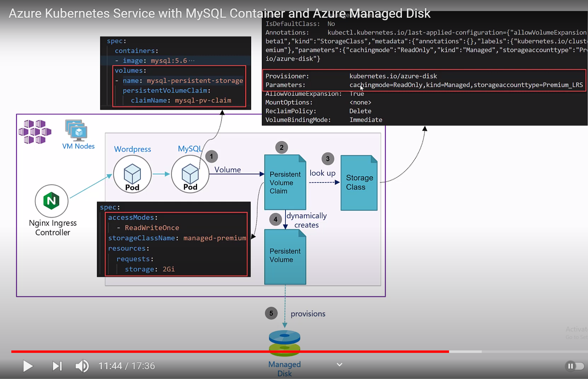588x379 pixels.
Task: Click the MySQL label above the pod
Action: click(190, 149)
